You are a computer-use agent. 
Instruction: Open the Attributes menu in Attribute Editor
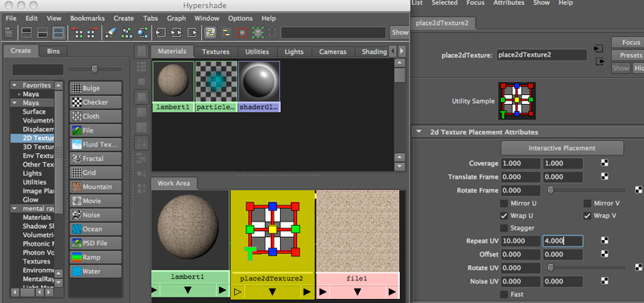(509, 2)
